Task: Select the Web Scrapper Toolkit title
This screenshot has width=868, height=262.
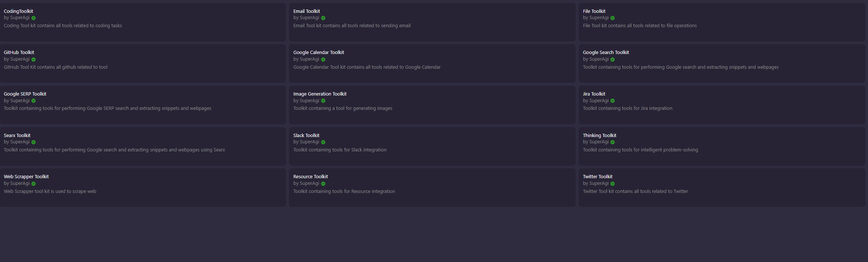Action: [x=26, y=177]
